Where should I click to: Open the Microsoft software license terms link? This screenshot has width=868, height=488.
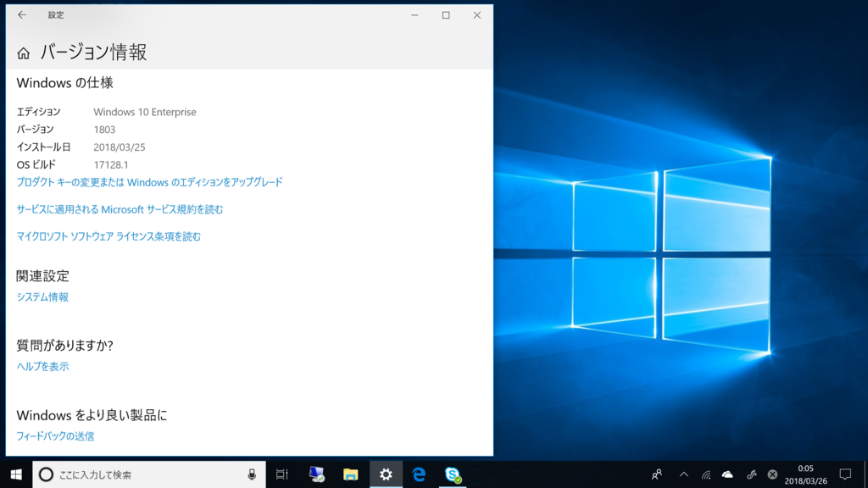108,236
